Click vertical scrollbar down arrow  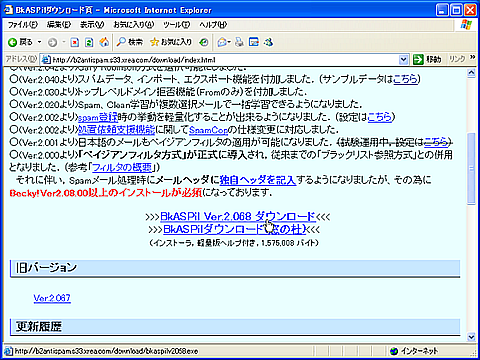471,337
